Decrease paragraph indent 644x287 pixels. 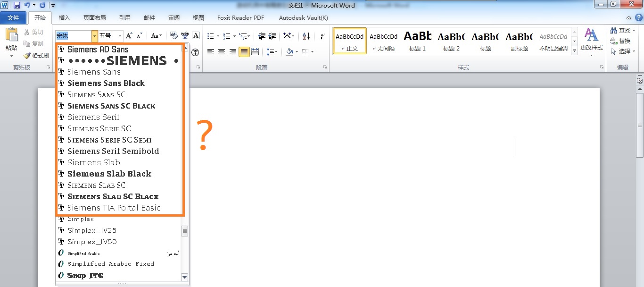tap(262, 36)
